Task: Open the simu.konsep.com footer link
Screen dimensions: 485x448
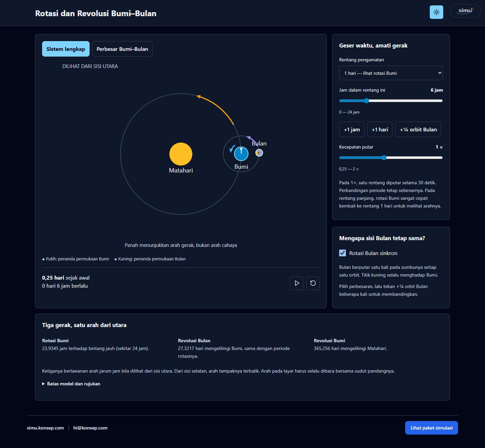Action: tap(45, 428)
